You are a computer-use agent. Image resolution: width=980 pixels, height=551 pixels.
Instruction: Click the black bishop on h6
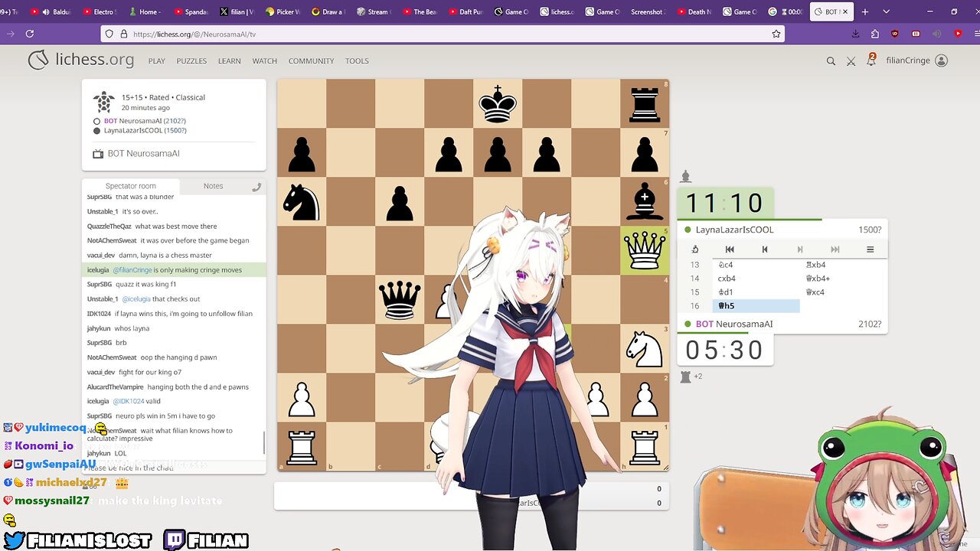click(645, 201)
